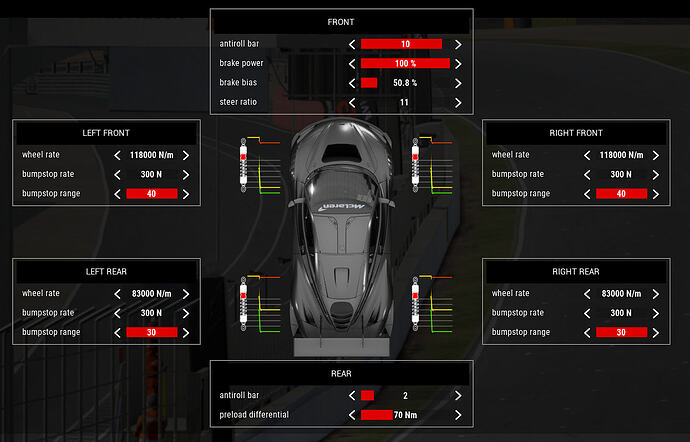Screen dimensions: 690x442
Task: Increase right front bumpstop rate
Action: click(x=656, y=175)
